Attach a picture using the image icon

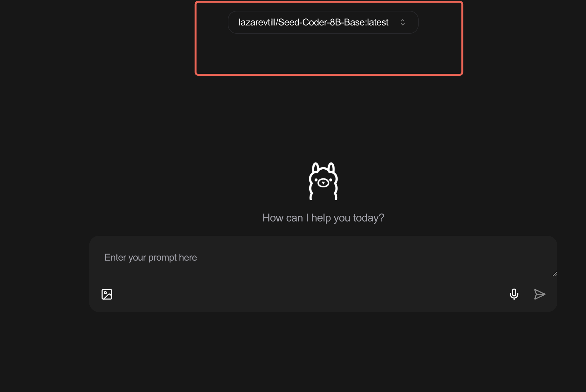click(x=107, y=294)
